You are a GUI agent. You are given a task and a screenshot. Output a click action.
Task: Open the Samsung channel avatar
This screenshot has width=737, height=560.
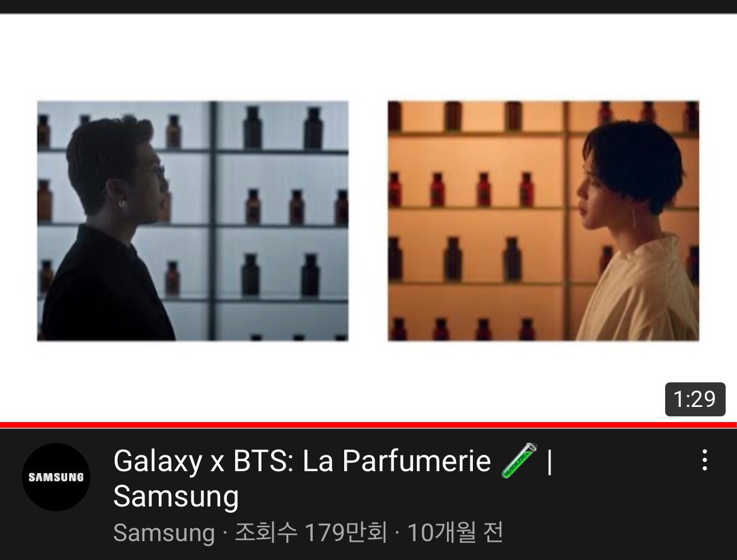[x=56, y=477]
